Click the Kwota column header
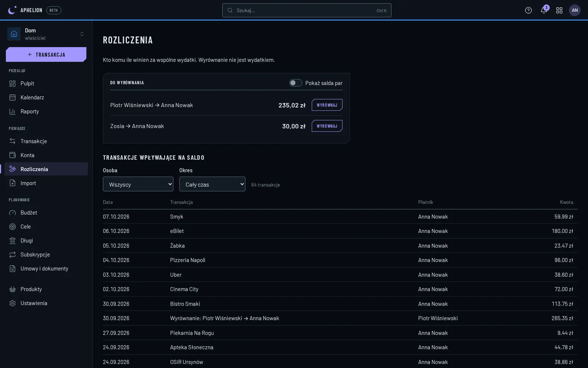The height and width of the screenshot is (368, 588). [x=566, y=202]
